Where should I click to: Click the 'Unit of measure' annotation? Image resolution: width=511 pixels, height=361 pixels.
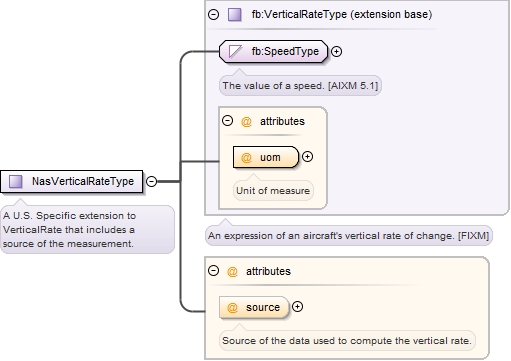(273, 191)
